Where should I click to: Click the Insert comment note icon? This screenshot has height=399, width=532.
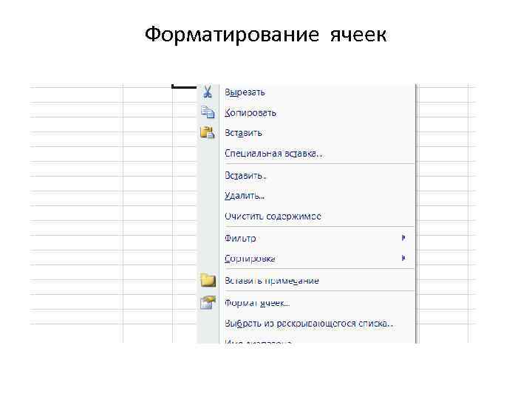point(208,280)
